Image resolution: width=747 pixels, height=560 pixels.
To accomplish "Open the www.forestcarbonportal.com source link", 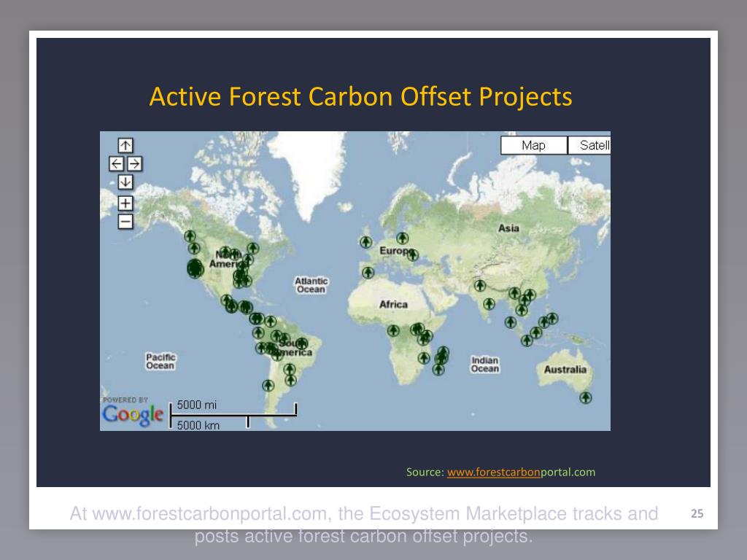I will [521, 472].
